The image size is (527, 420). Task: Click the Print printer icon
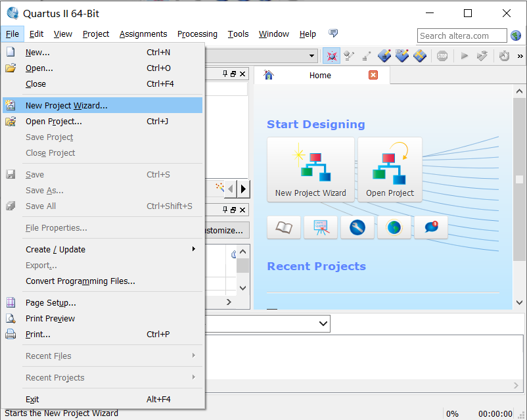[x=11, y=335]
